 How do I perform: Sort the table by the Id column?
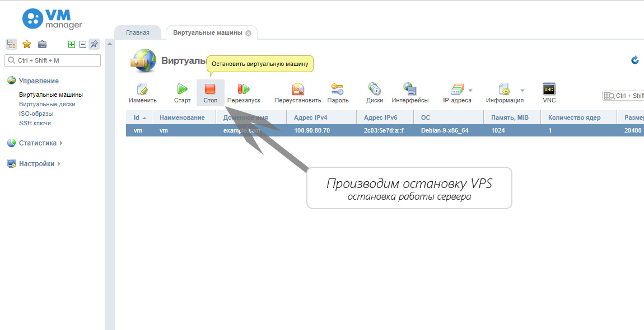tap(139, 117)
